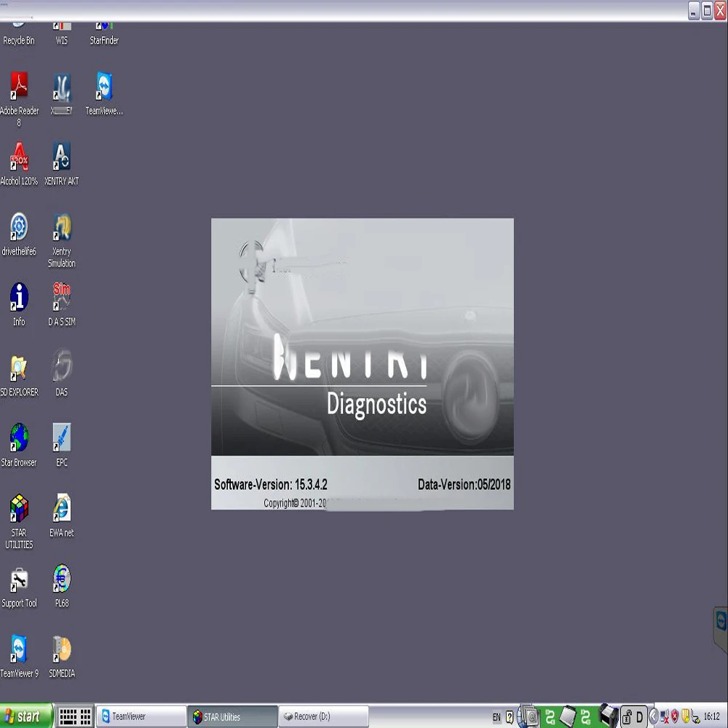Click the Start button
The width and height of the screenshot is (728, 728).
(x=26, y=716)
